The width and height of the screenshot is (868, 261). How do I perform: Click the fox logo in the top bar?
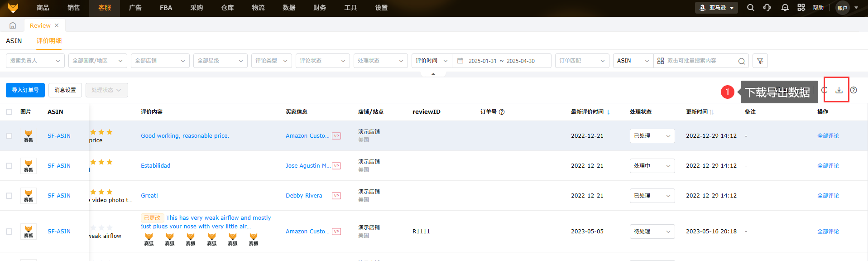coord(13,8)
